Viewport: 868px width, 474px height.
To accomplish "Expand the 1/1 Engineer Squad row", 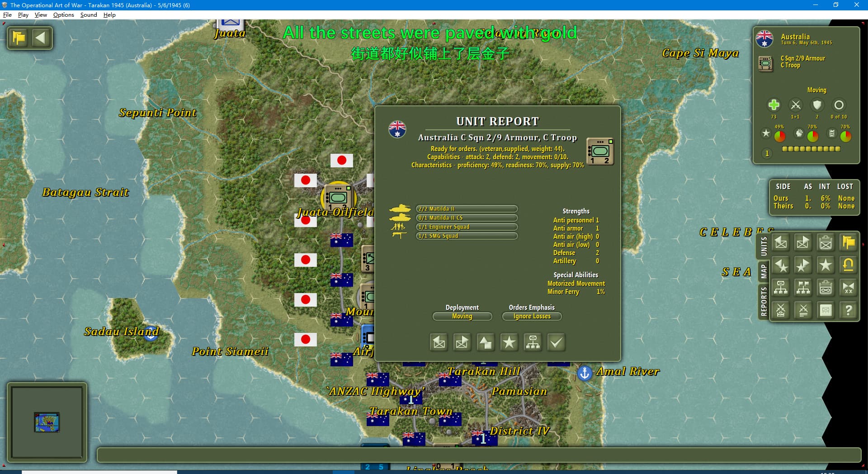I will [467, 227].
